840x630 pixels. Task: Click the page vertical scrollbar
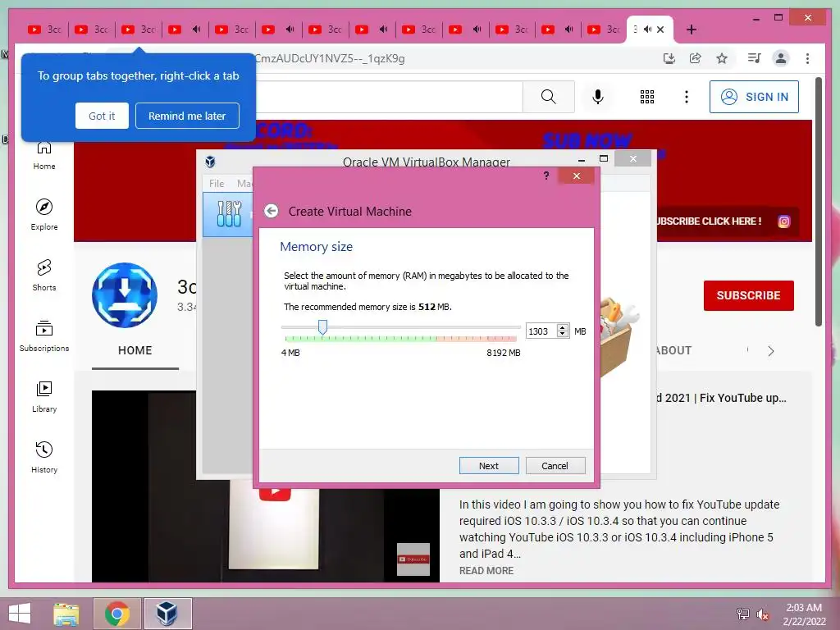click(819, 201)
